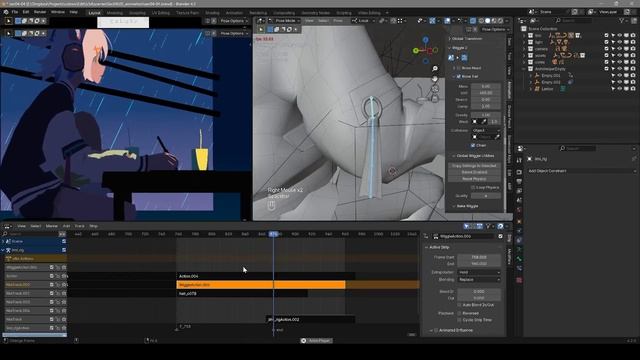Open Render properties tab icon
This screenshot has height=360, width=640.
click(519, 171)
